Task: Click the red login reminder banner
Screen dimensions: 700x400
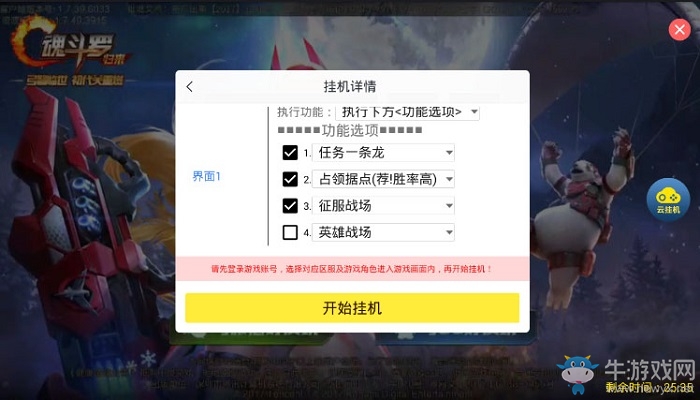Action: pos(352,269)
